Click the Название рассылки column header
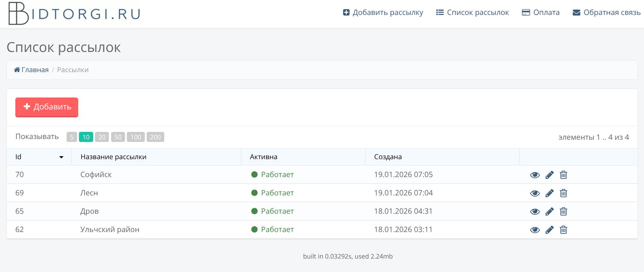644x272 pixels. click(113, 157)
